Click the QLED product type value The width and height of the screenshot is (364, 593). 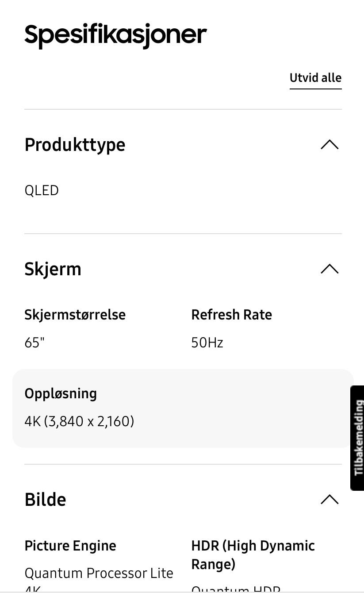click(42, 191)
